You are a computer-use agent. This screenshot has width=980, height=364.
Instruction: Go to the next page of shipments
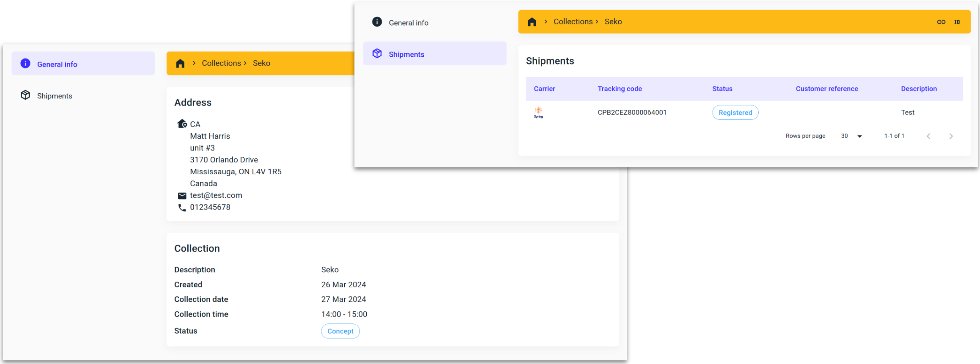[x=951, y=136]
